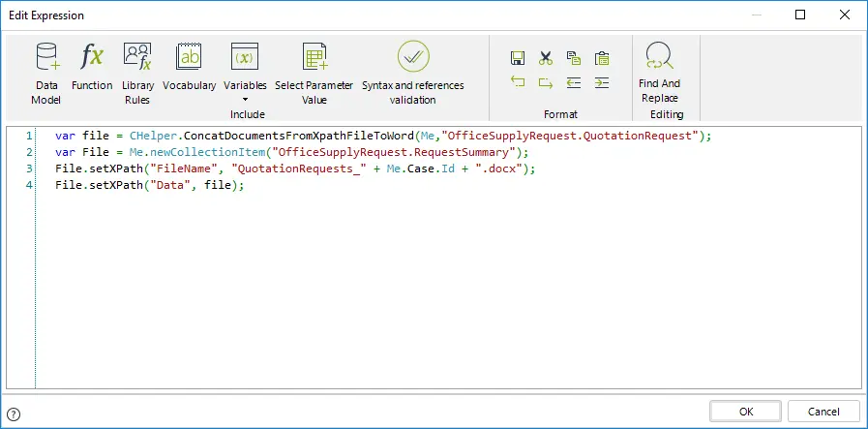
Task: Open the Data Model tool
Action: pyautogui.click(x=46, y=74)
